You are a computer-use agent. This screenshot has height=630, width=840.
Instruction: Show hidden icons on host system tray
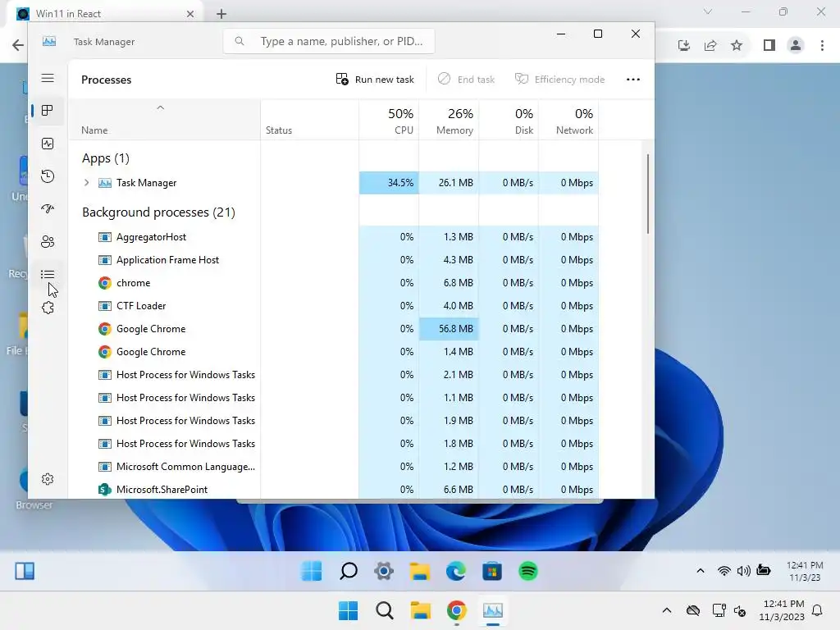666,610
